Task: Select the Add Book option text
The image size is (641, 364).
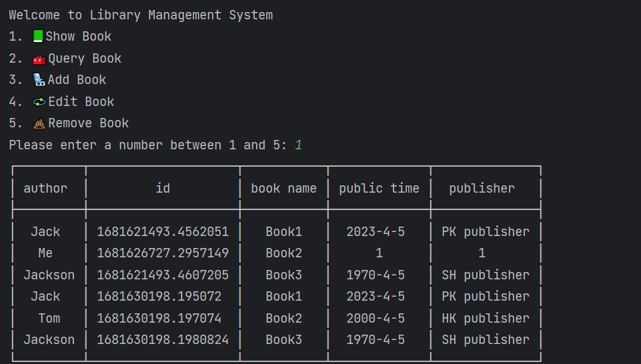Action: (x=77, y=79)
